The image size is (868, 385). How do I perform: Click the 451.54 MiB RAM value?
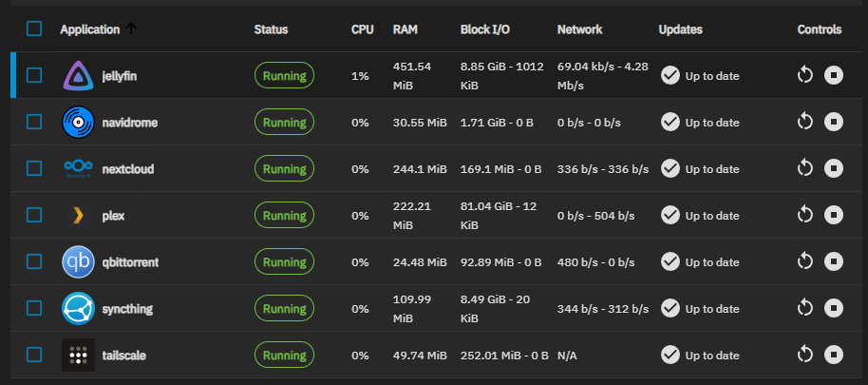coord(412,76)
